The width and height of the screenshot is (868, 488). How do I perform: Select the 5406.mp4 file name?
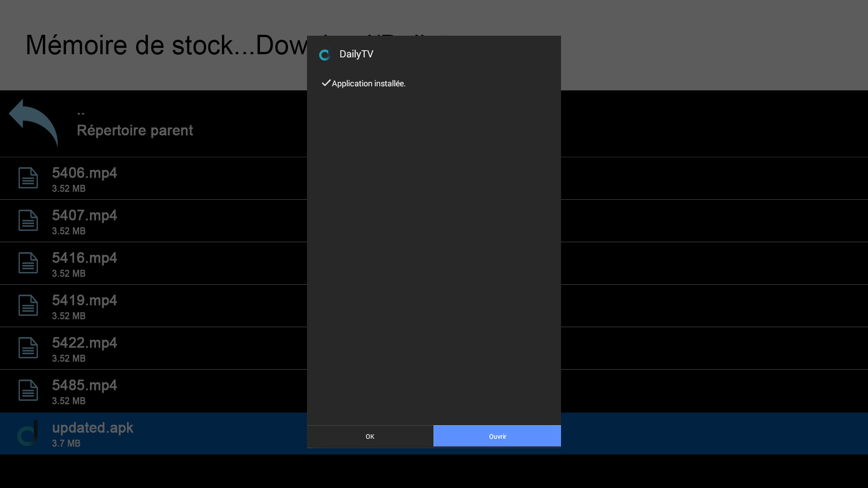[x=85, y=173]
